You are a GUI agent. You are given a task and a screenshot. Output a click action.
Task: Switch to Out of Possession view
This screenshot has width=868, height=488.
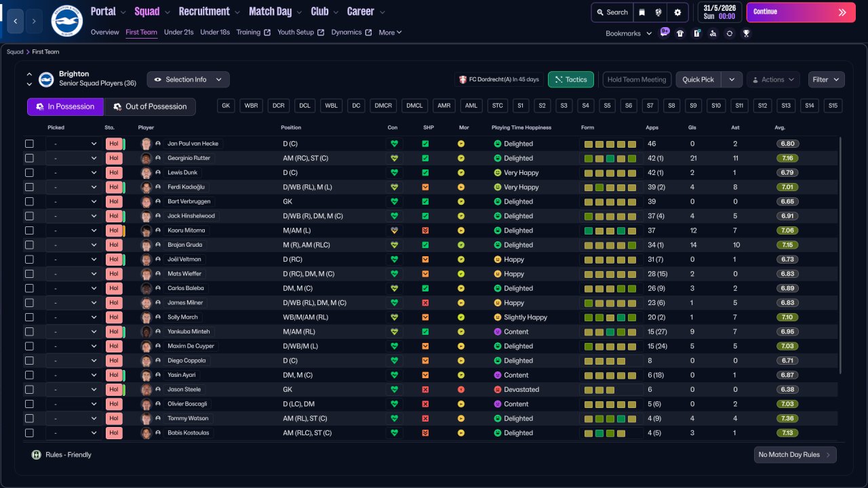point(149,106)
